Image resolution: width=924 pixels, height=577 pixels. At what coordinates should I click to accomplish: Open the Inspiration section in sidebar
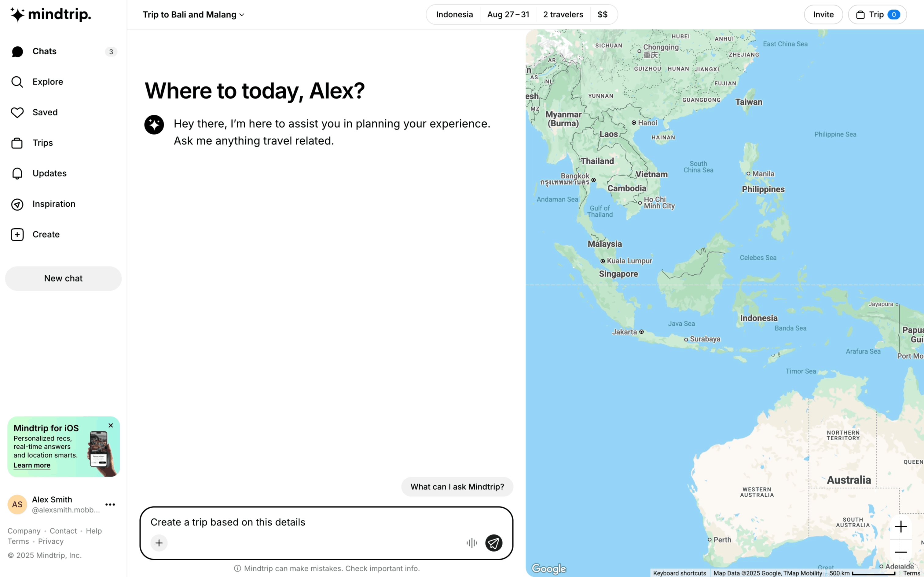tap(53, 204)
